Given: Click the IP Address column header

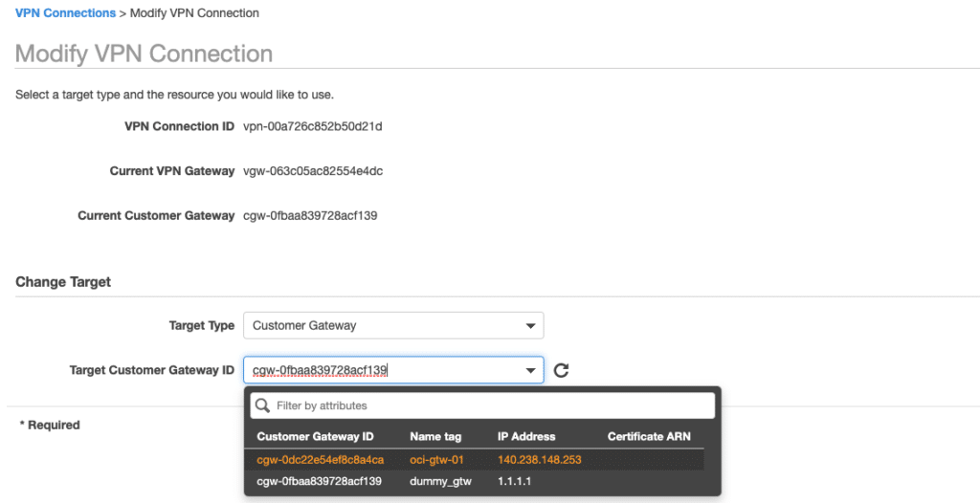Looking at the screenshot, I should point(526,437).
